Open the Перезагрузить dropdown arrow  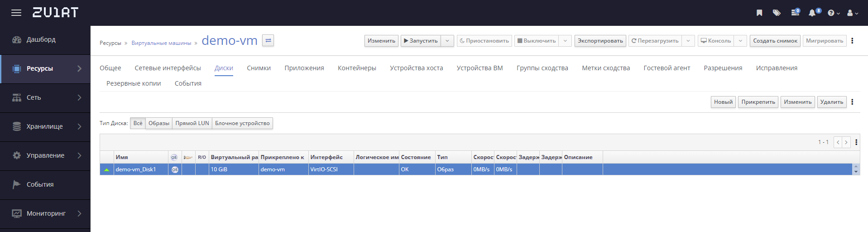(x=688, y=41)
